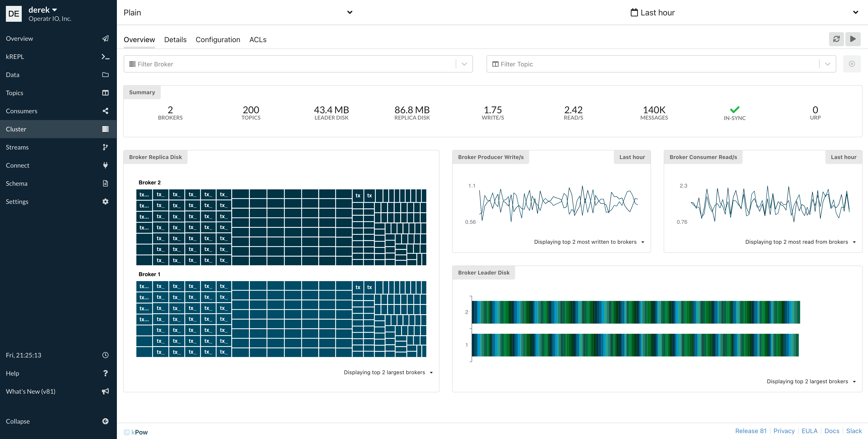Click the refresh button icon
Image resolution: width=868 pixels, height=439 pixels.
(x=836, y=39)
